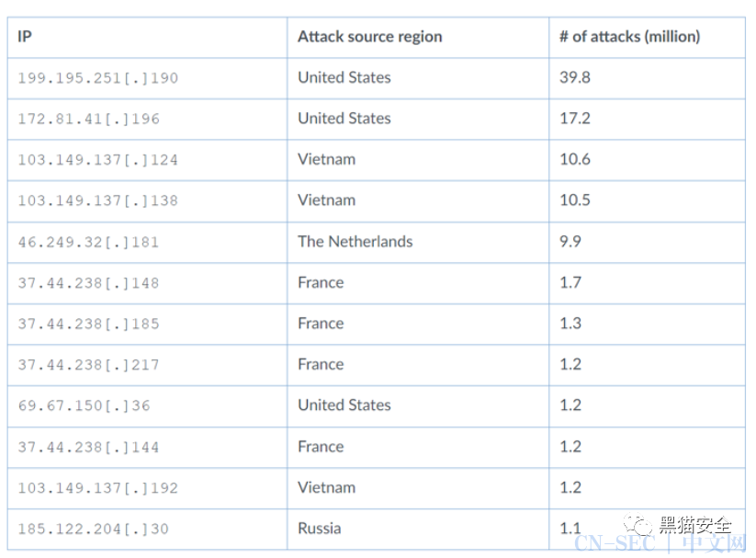This screenshot has height=558, width=756.
Task: Click IP address 103.149.137[.]192
Action: 98,488
